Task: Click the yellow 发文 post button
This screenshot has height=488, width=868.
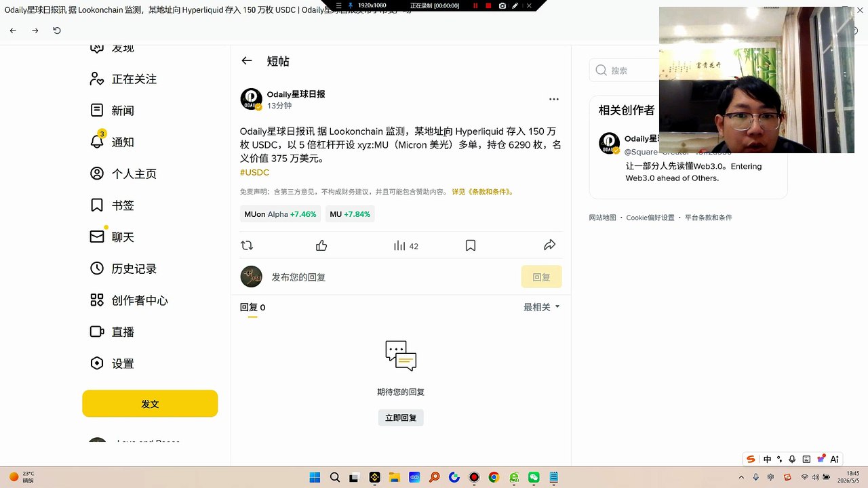Action: tap(150, 403)
